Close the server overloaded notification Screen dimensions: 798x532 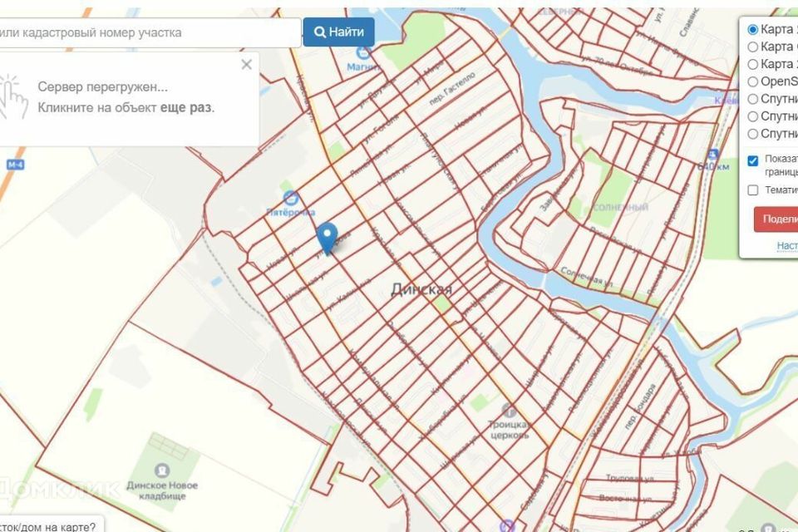click(x=246, y=65)
